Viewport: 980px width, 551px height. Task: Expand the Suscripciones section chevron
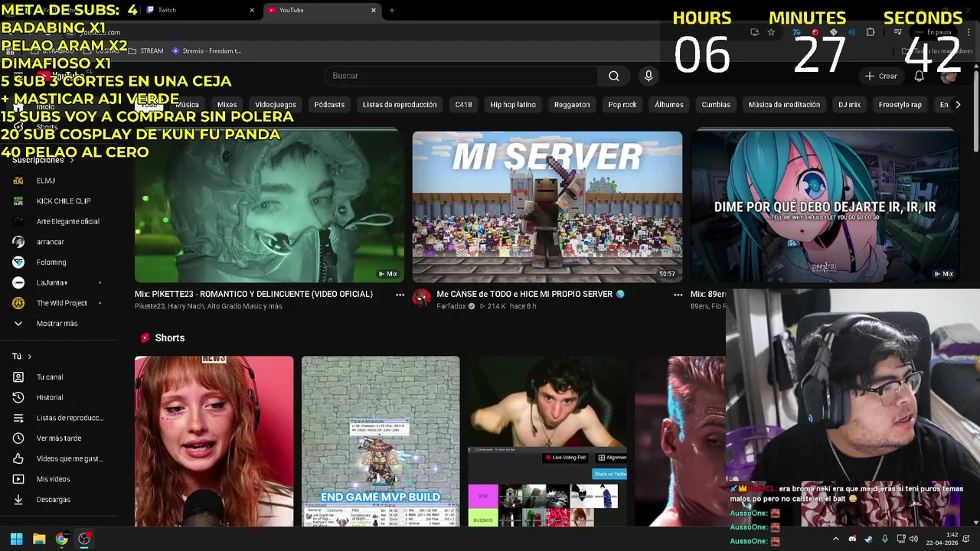[73, 160]
